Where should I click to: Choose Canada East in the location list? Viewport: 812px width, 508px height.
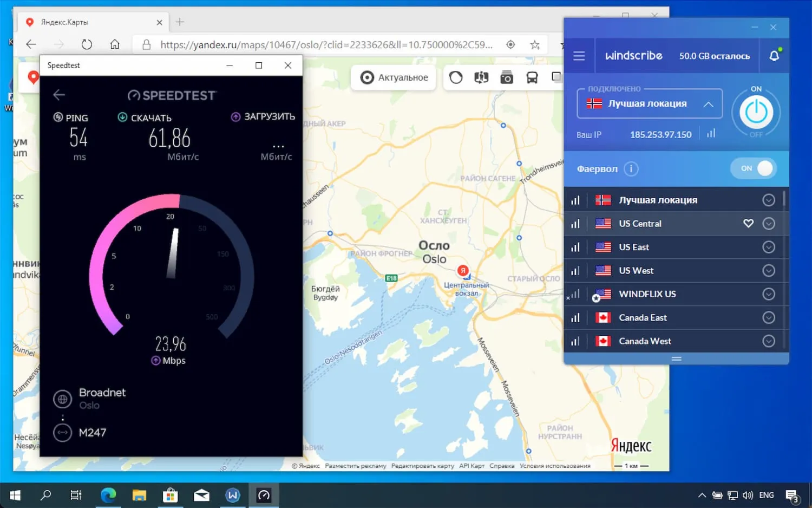[x=673, y=317]
